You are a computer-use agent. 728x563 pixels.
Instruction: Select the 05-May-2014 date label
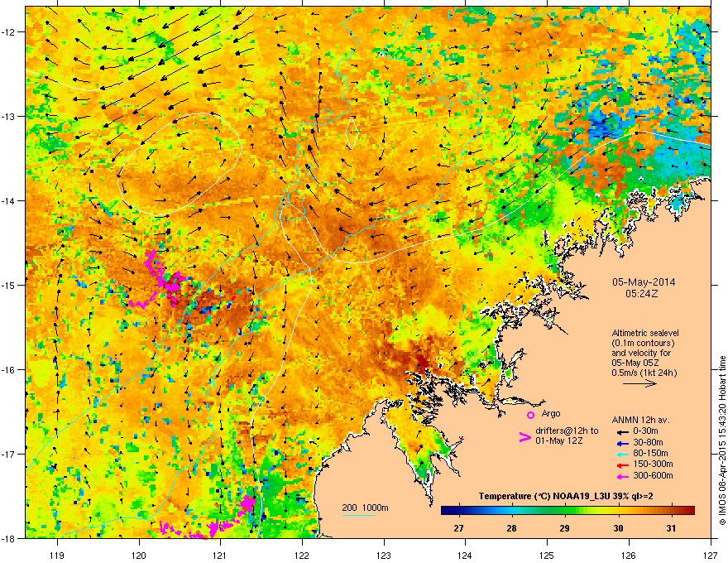644,282
